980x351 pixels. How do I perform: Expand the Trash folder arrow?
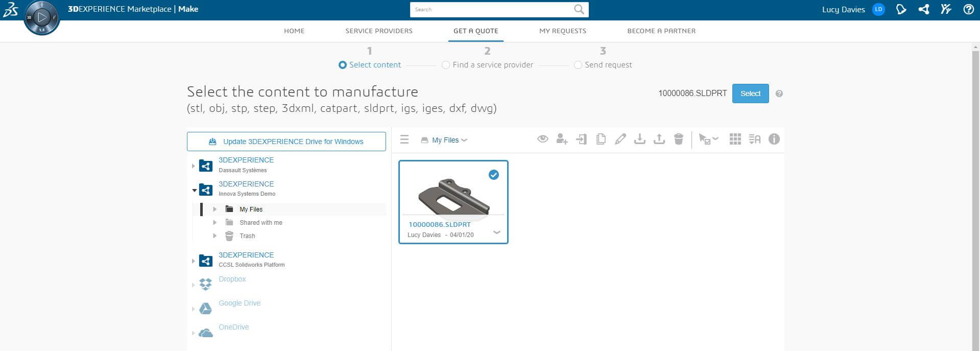point(215,236)
